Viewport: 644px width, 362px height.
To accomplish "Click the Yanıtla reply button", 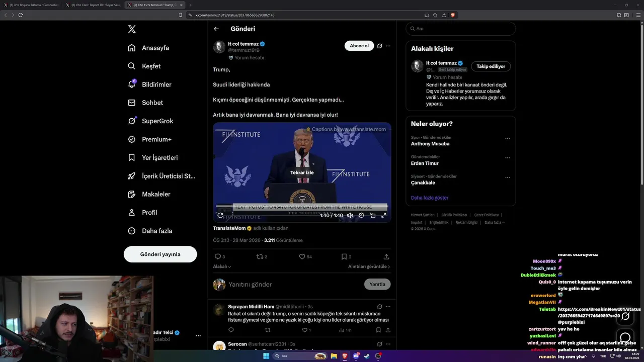I will [x=377, y=284].
